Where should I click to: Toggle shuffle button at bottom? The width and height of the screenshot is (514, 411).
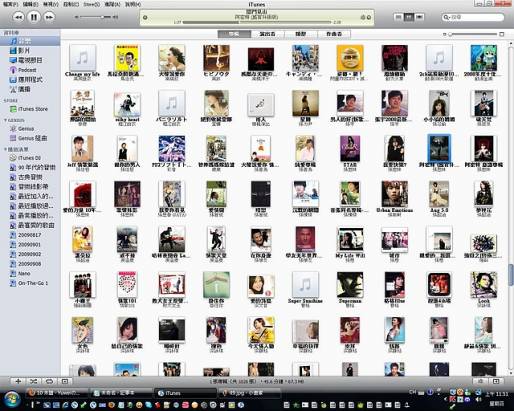pyautogui.click(x=34, y=381)
